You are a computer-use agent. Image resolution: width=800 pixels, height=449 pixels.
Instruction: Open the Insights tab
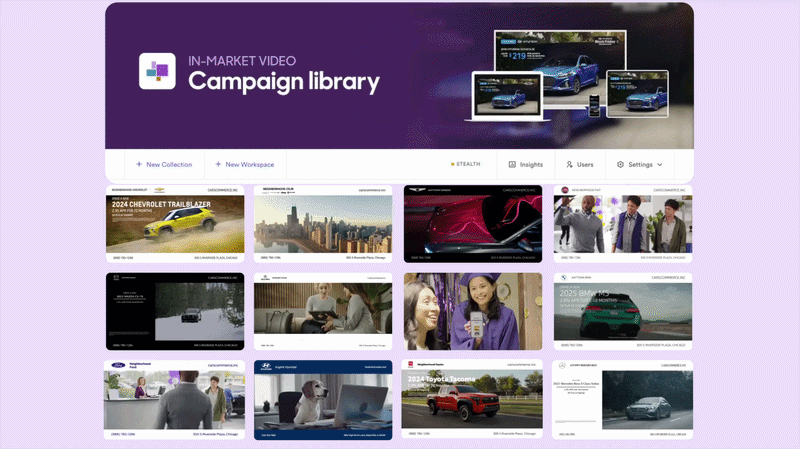click(x=526, y=164)
